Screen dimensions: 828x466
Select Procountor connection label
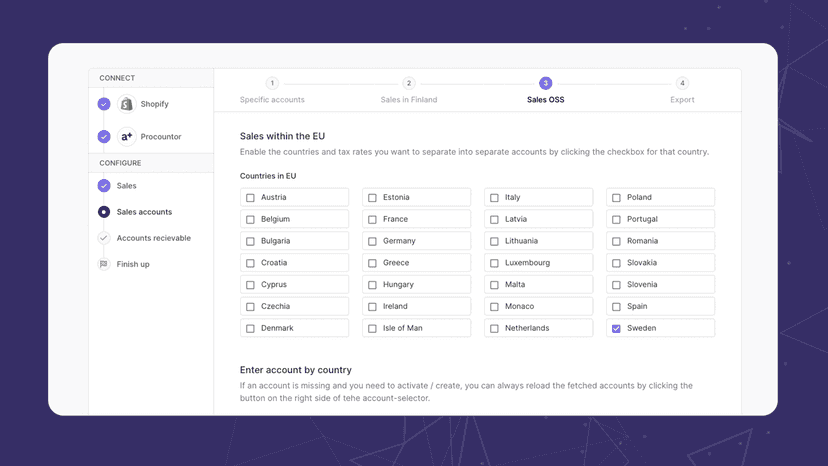(161, 137)
